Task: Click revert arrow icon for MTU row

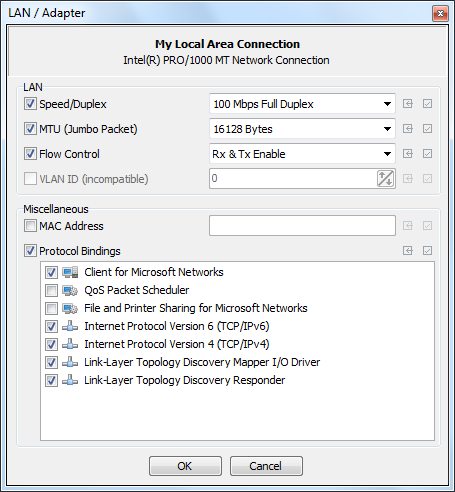Action: coord(408,129)
